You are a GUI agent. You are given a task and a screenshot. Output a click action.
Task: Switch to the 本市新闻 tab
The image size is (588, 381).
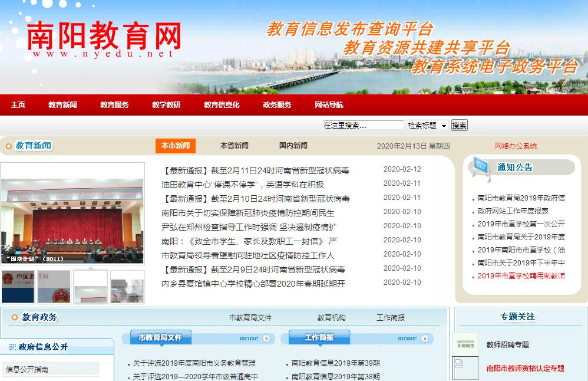(176, 146)
